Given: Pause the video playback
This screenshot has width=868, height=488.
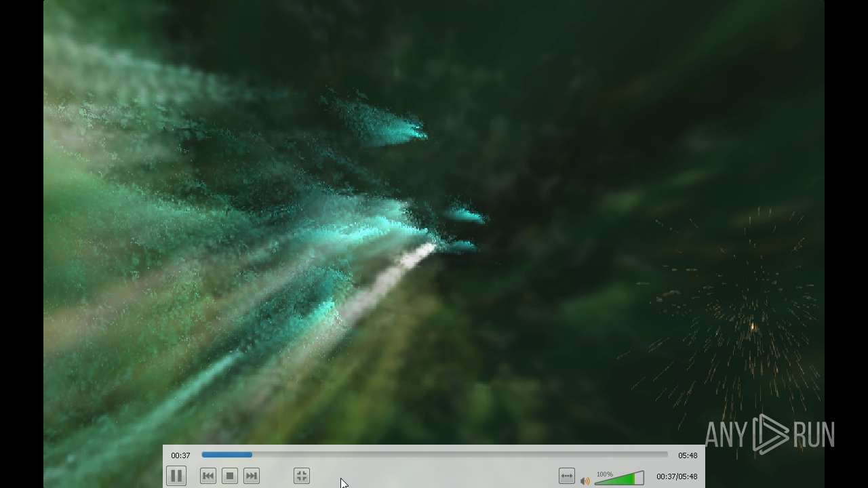Looking at the screenshot, I should click(x=176, y=476).
